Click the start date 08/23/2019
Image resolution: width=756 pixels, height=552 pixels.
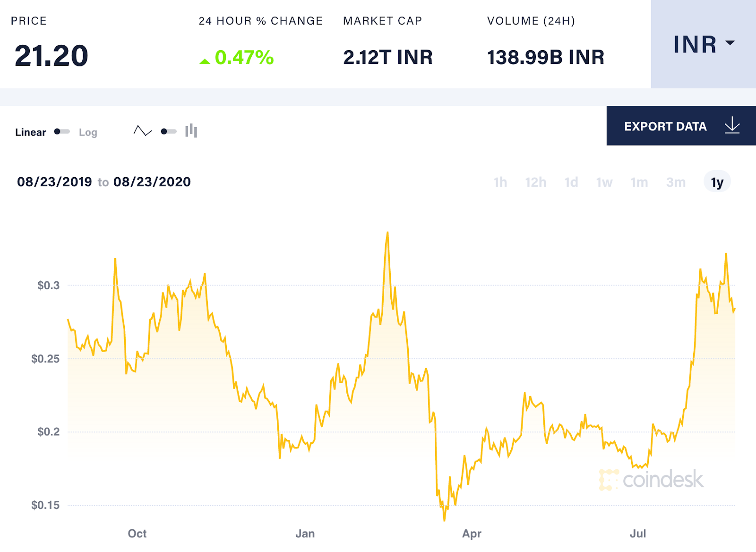54,181
